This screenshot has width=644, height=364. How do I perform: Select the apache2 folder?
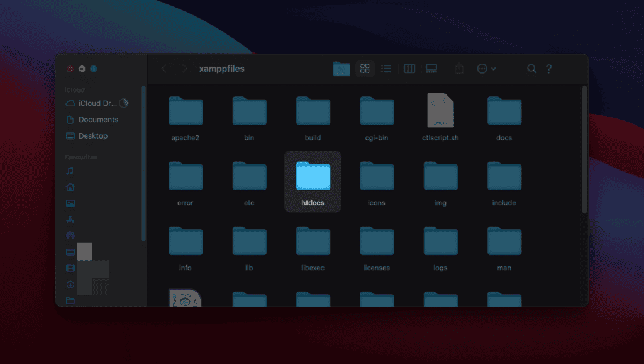point(185,116)
